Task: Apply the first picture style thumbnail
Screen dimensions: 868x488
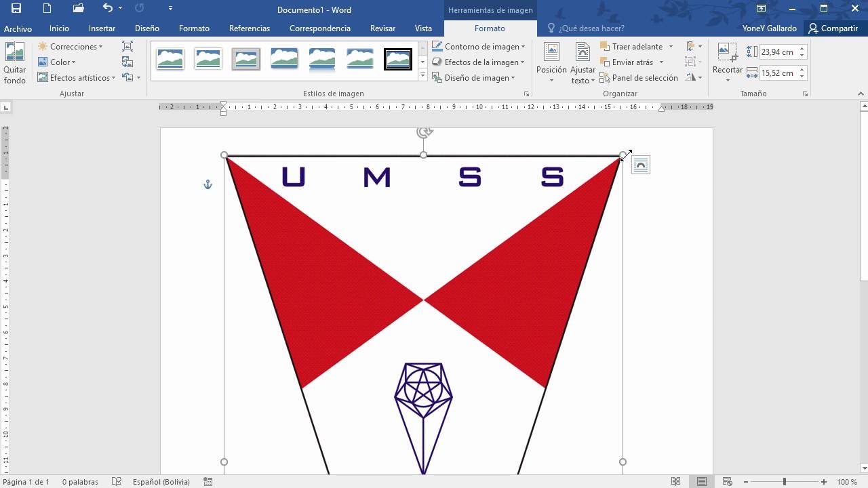Action: [170, 59]
